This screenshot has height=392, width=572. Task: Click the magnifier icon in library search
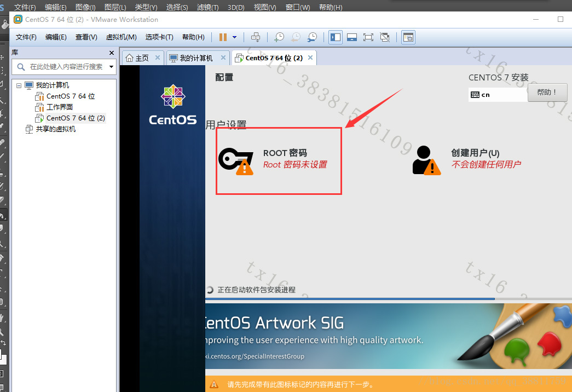click(21, 67)
